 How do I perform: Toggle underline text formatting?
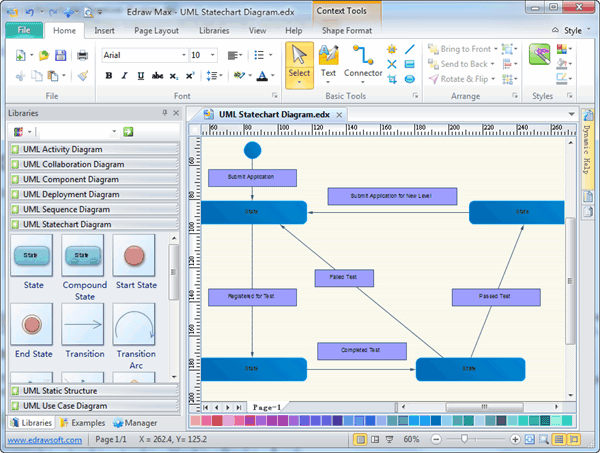tap(139, 75)
